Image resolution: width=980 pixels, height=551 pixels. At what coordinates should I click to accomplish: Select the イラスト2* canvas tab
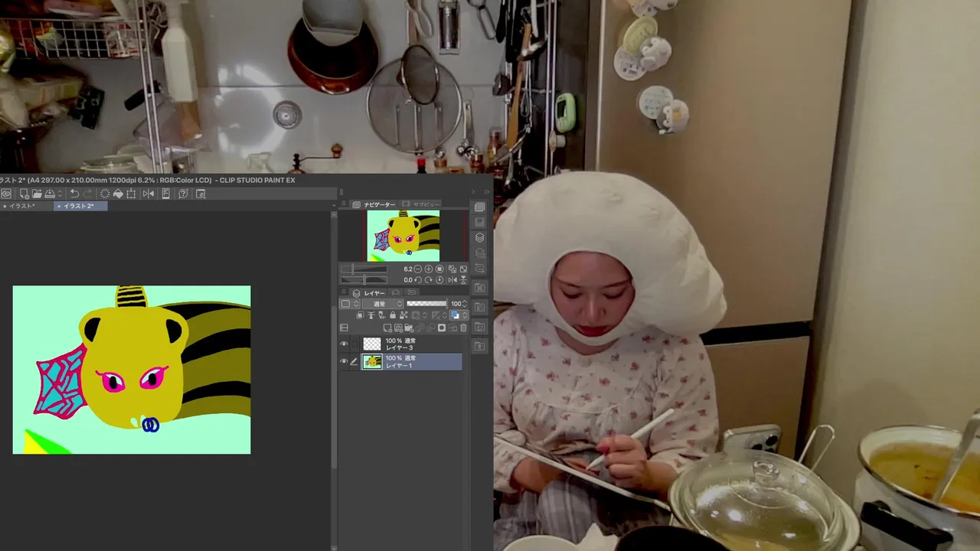tap(80, 206)
